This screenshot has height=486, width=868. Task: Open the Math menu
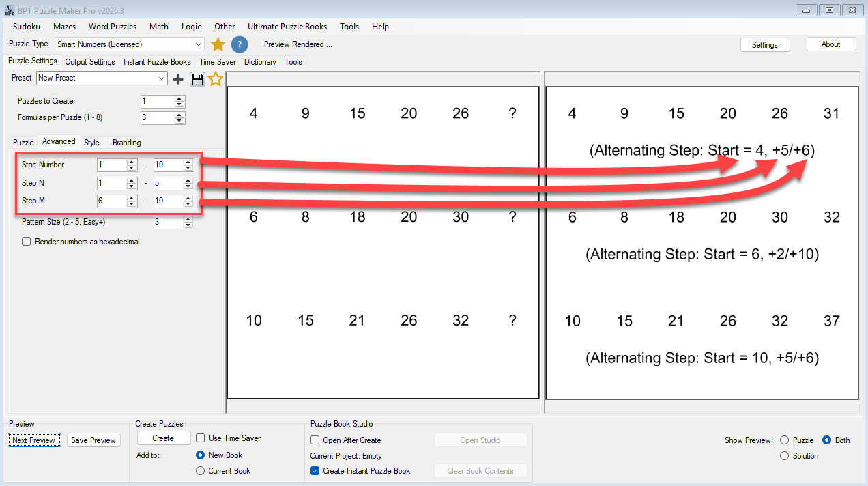click(159, 27)
